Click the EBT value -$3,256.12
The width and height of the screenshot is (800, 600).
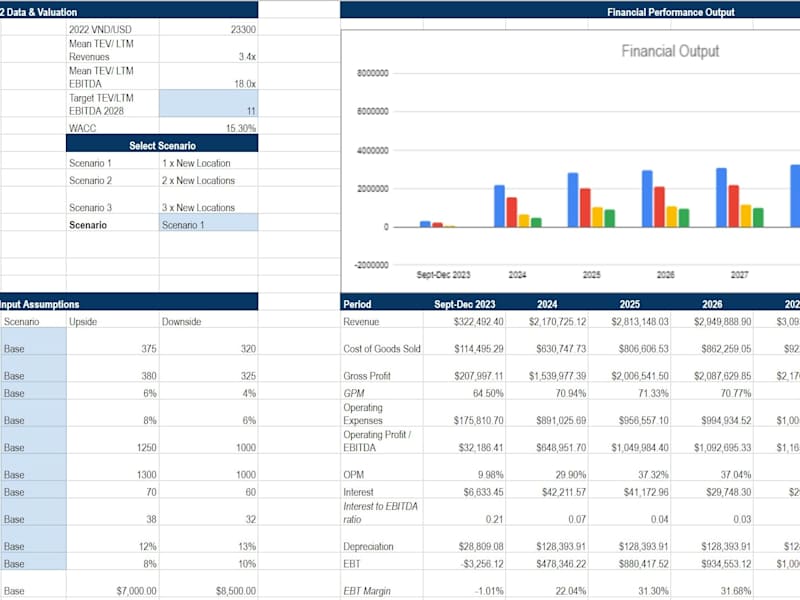pos(482,564)
